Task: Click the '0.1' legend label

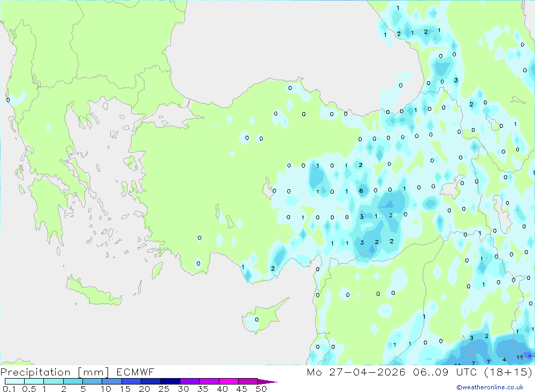Action: 9,389
